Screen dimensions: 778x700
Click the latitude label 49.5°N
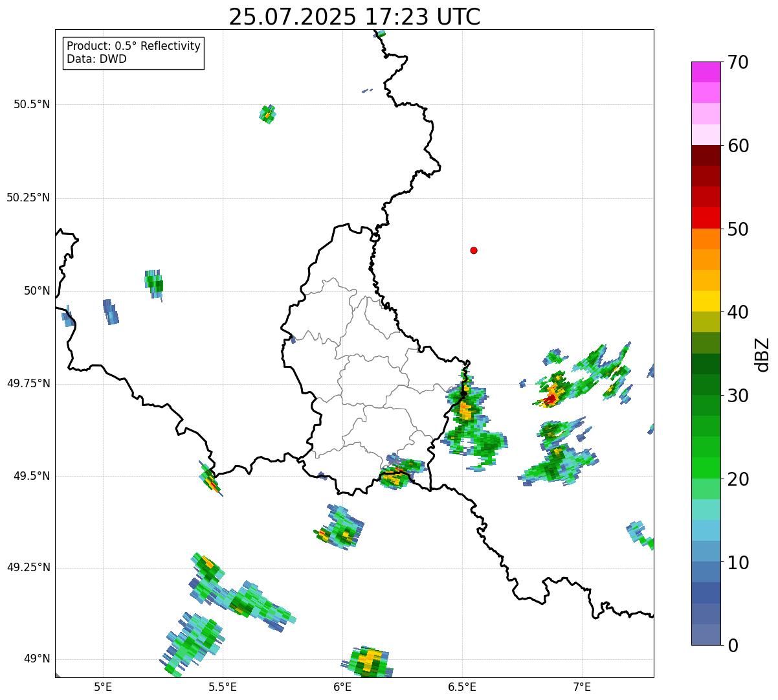click(x=31, y=476)
